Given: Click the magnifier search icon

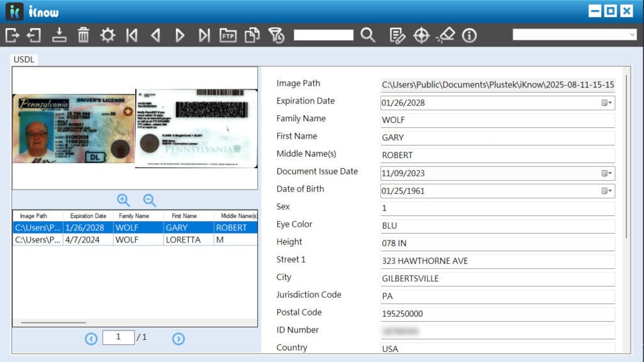Looking at the screenshot, I should tap(367, 35).
